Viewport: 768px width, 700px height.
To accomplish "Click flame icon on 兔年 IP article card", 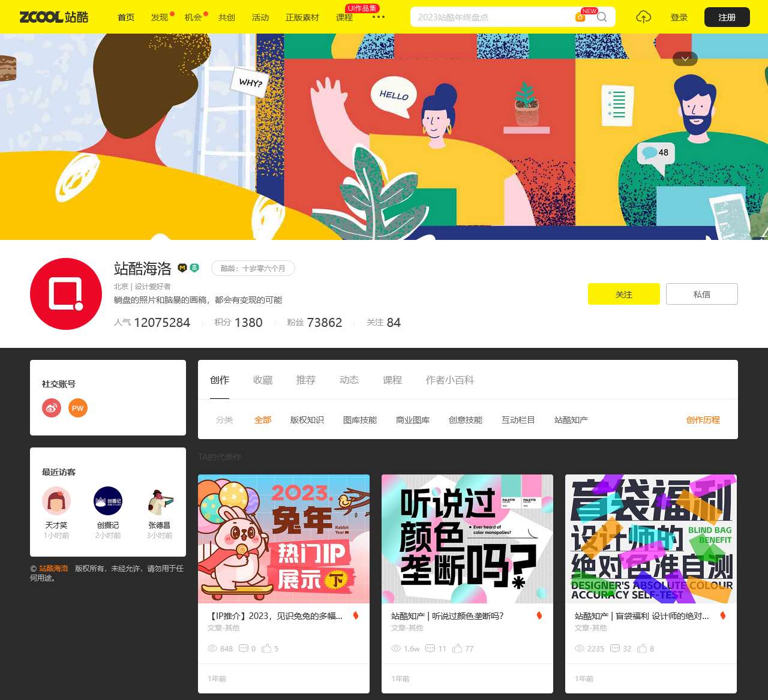I will 356,615.
